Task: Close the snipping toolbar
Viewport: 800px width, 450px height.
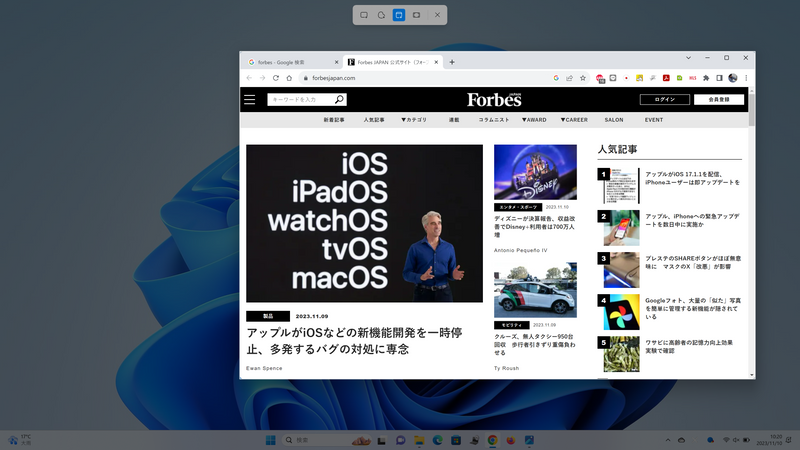Action: click(437, 15)
